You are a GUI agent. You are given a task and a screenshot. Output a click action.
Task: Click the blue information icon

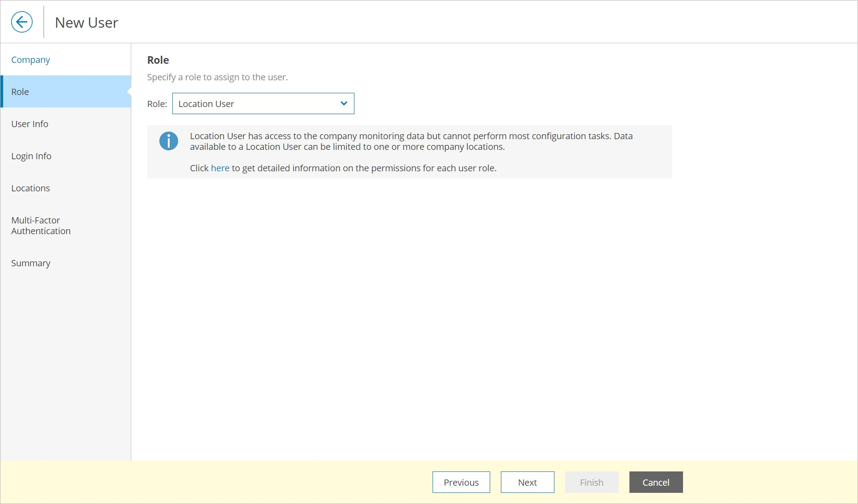169,141
